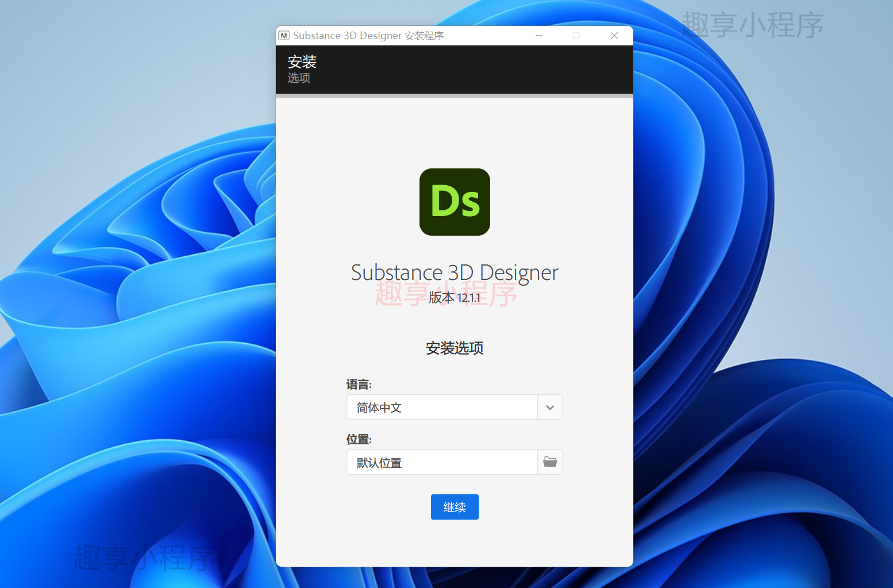Click the 选项 header subtitle text

(x=299, y=78)
